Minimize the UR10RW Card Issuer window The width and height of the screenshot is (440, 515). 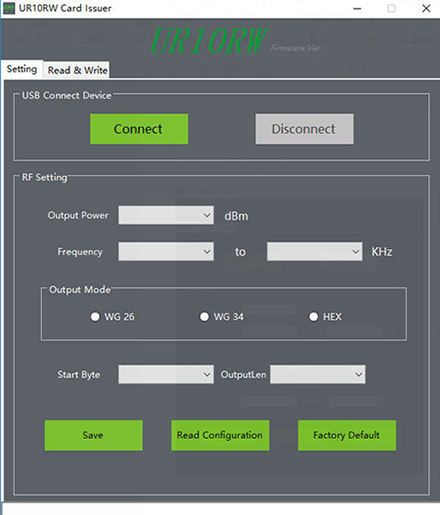click(357, 9)
